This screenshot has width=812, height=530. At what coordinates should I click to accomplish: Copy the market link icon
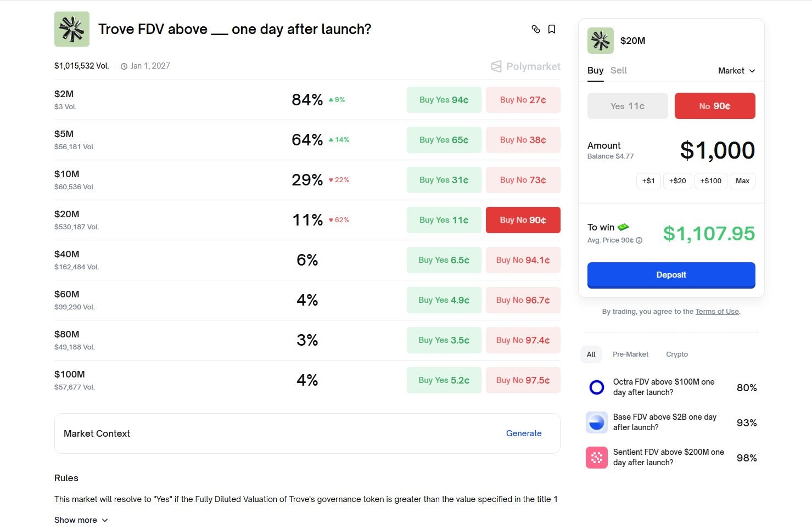tap(536, 29)
